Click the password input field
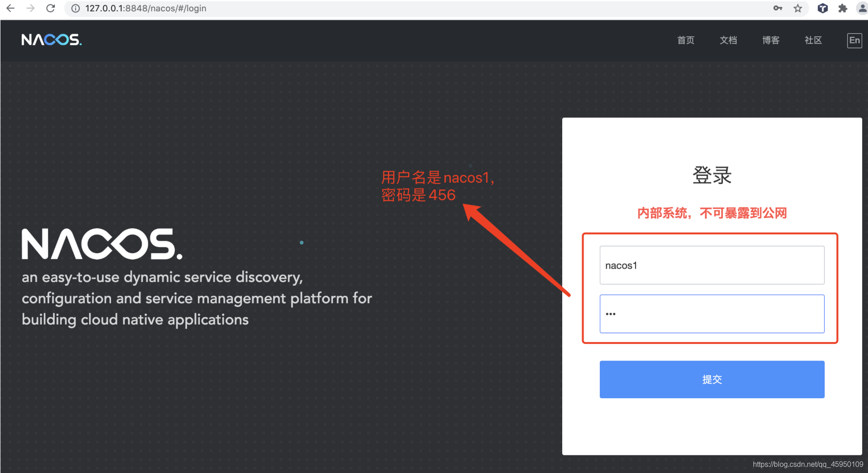 click(712, 314)
